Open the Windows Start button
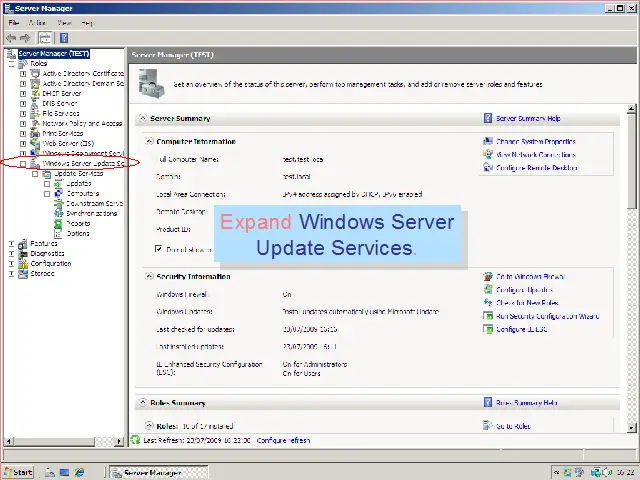 (19, 472)
